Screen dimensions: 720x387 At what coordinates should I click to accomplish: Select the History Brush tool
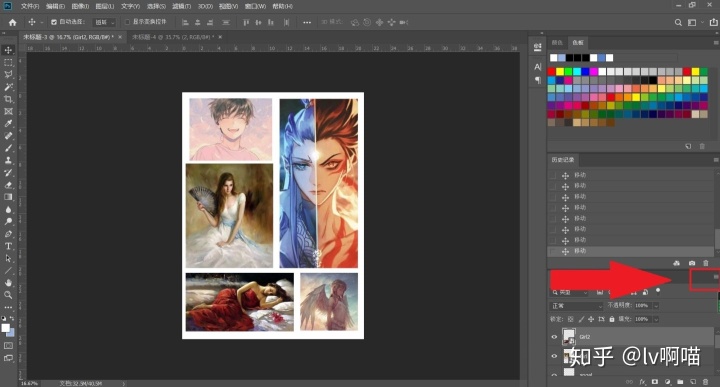click(8, 173)
